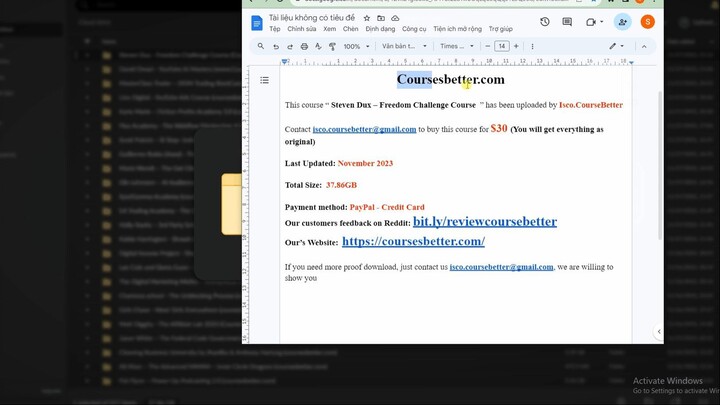Click the '37.86GB' total size text
The width and height of the screenshot is (720, 405).
tap(341, 185)
